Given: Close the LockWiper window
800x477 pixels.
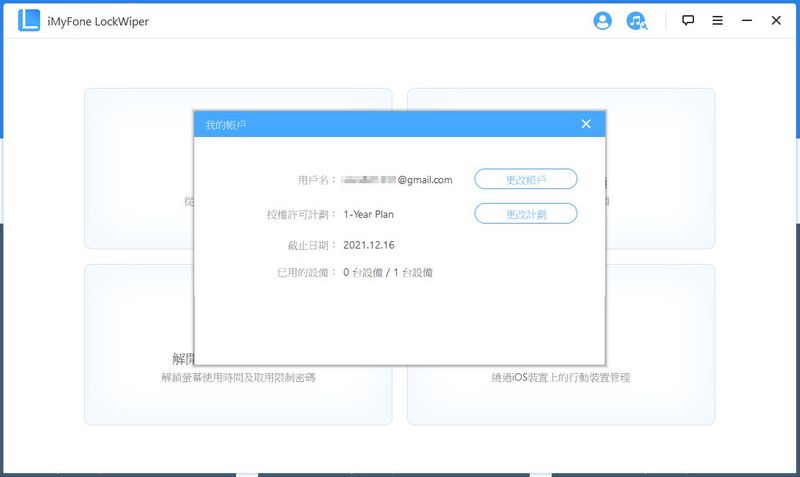Looking at the screenshot, I should [x=776, y=20].
